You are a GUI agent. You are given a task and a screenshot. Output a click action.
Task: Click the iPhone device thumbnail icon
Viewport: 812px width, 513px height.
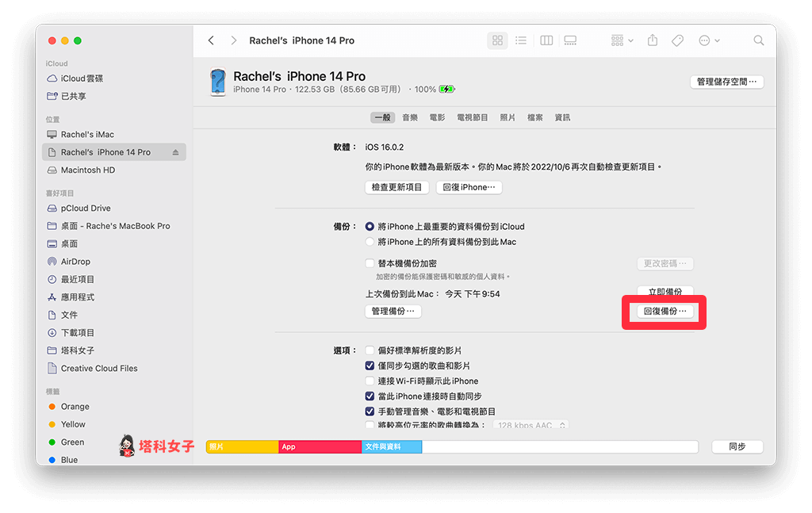pos(218,82)
